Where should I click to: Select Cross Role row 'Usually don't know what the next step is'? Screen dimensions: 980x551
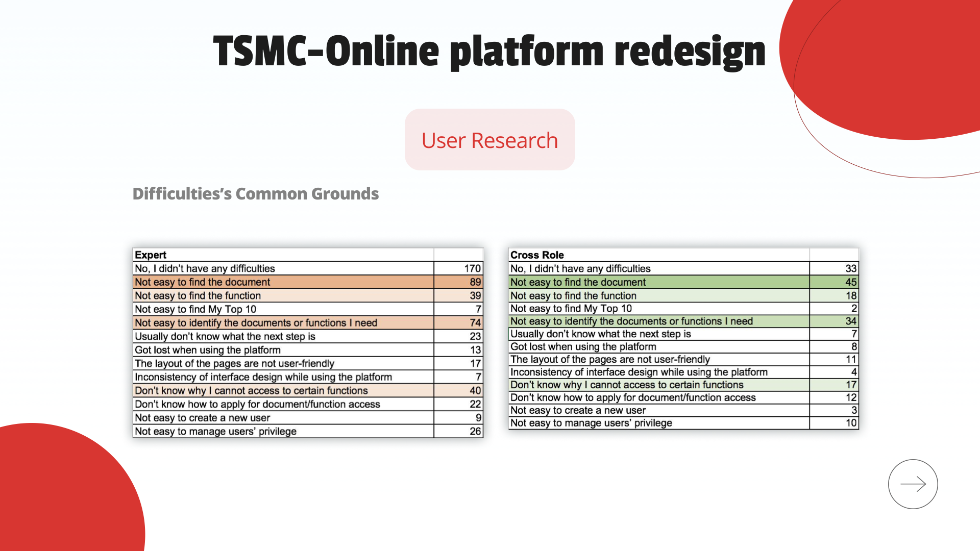click(x=683, y=334)
